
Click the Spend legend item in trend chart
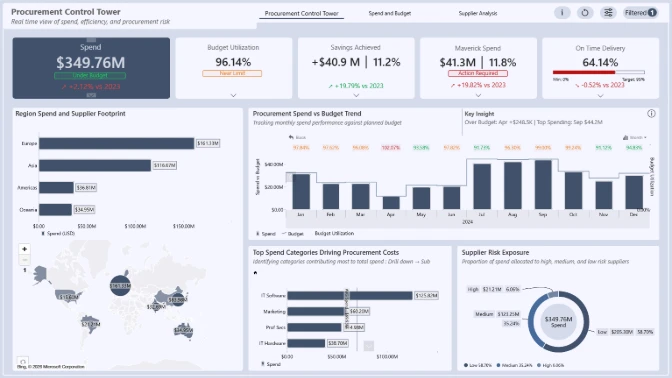266,234
